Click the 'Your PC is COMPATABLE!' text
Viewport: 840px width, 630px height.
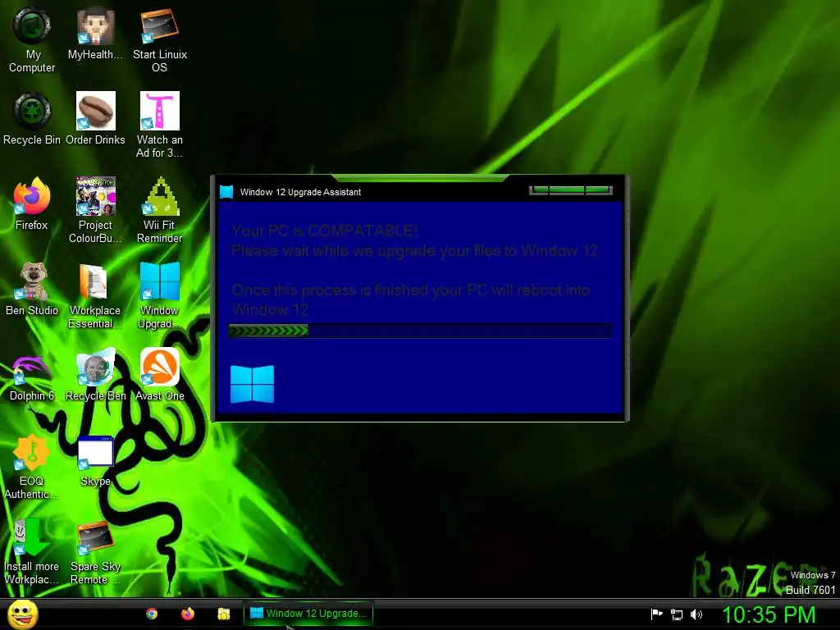(325, 231)
